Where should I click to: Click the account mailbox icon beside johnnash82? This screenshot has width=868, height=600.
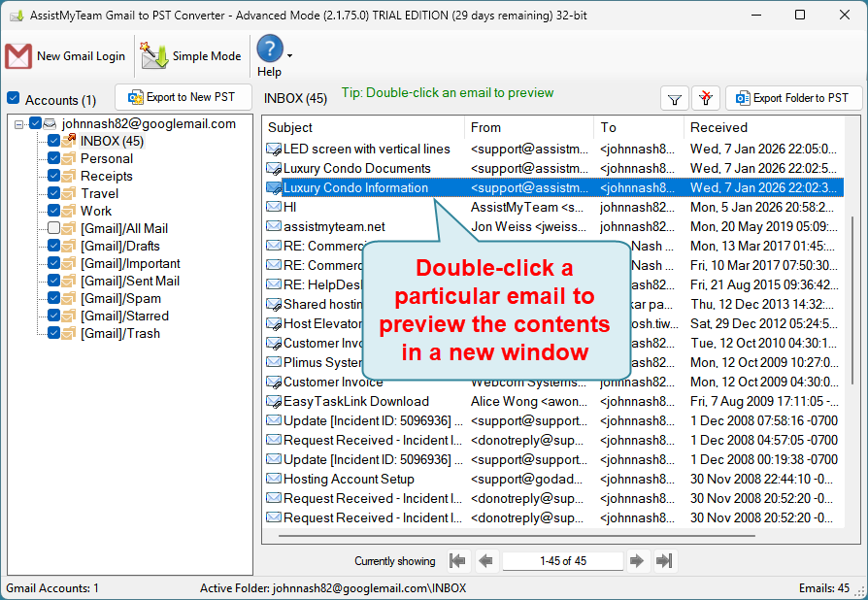[x=50, y=123]
